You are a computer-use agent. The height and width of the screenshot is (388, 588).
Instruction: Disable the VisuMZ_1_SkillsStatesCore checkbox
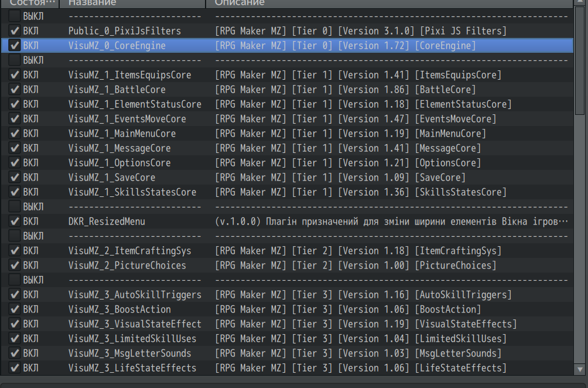15,192
